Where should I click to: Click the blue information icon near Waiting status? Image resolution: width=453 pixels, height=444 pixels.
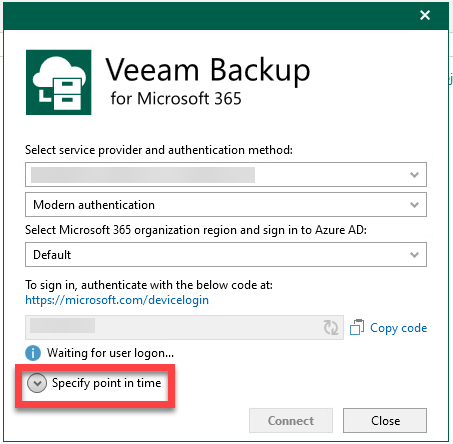click(x=33, y=353)
